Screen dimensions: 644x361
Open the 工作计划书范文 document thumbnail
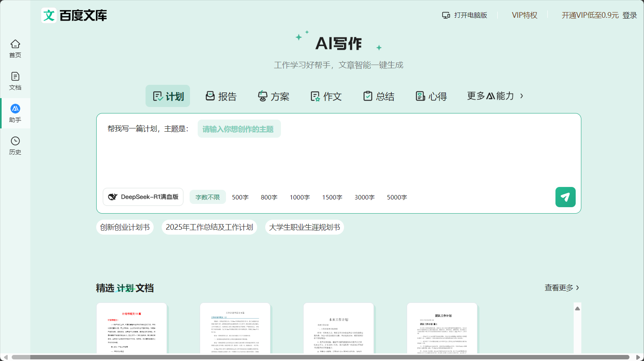235,328
